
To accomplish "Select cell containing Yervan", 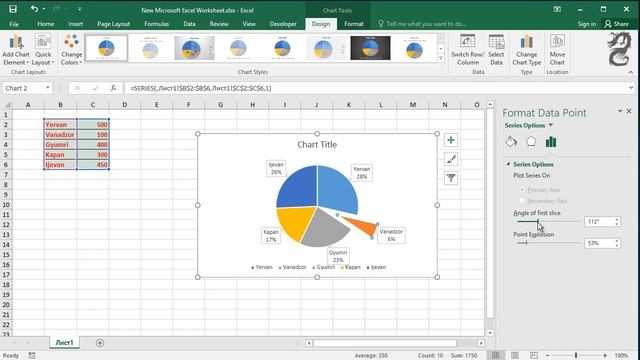I will (x=60, y=124).
